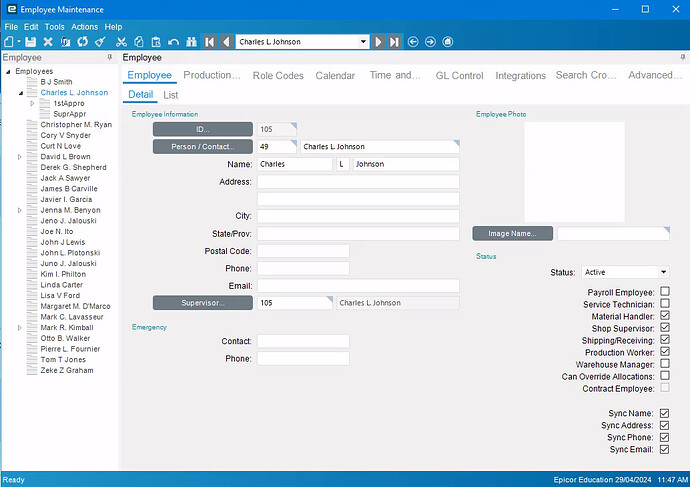Click the Image Name... button
This screenshot has width=690, height=487.
(512, 234)
